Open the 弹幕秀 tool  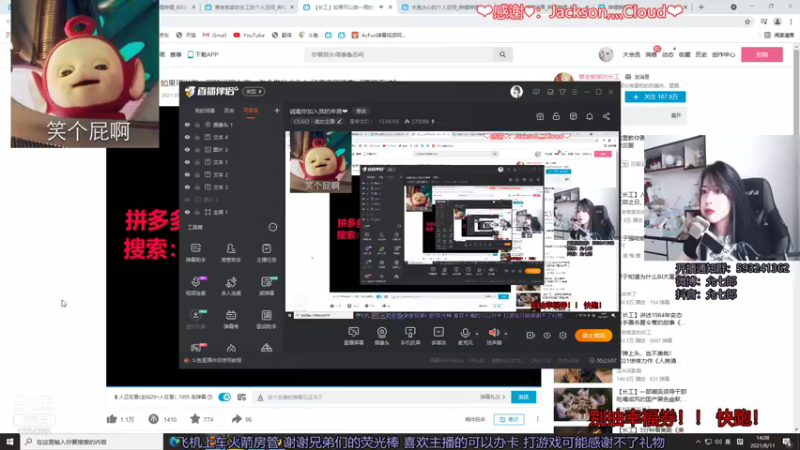pyautogui.click(x=231, y=319)
